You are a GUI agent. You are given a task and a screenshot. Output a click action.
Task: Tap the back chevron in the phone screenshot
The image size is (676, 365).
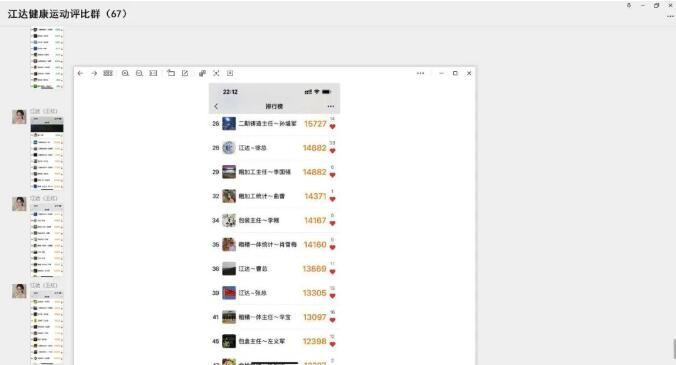216,106
